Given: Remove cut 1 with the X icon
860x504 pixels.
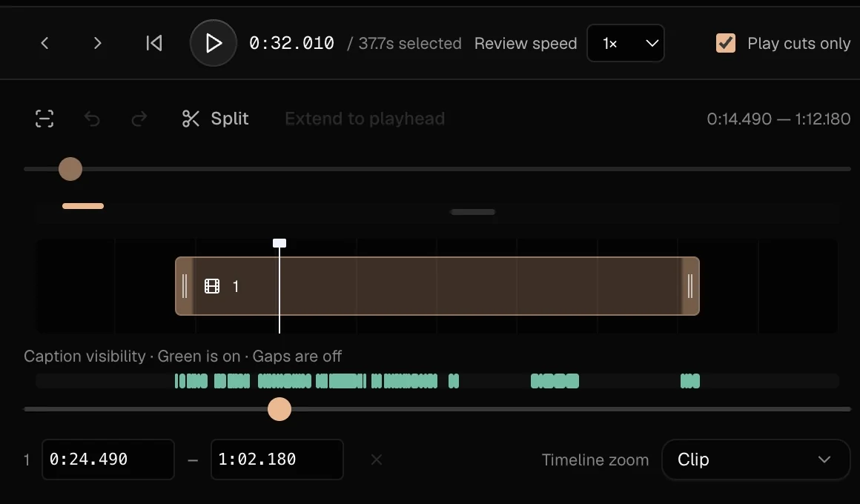Looking at the screenshot, I should (x=377, y=460).
